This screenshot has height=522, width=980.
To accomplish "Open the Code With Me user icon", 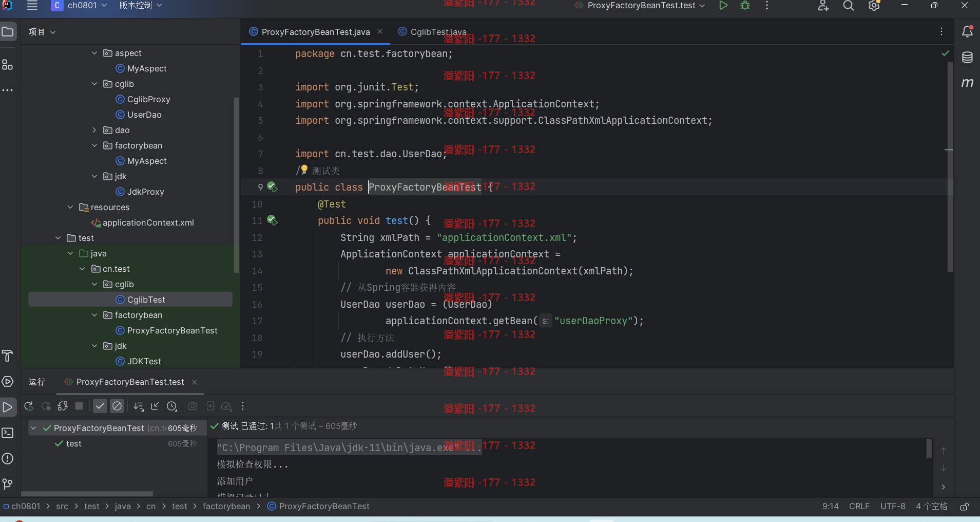I will (823, 6).
